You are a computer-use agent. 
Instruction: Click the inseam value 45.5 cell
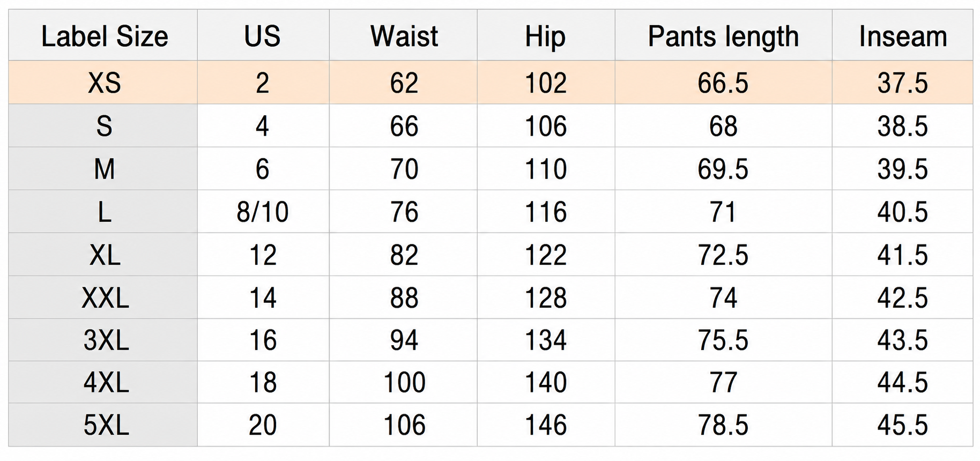point(902,425)
